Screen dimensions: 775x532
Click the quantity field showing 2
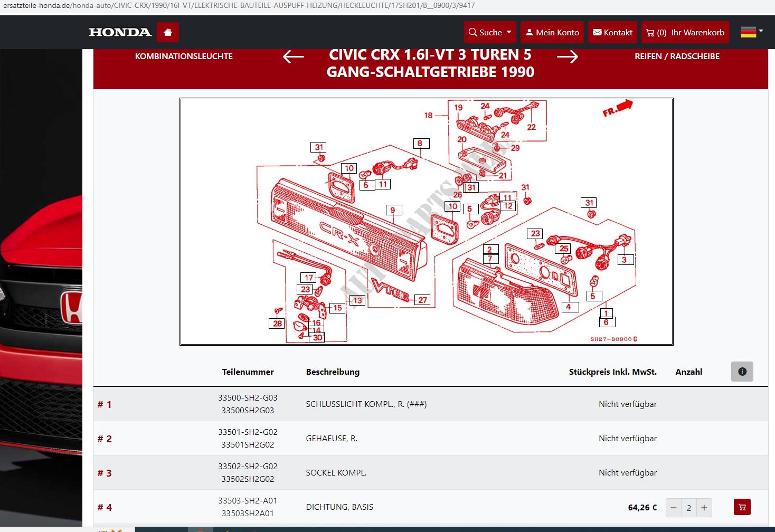pyautogui.click(x=689, y=508)
